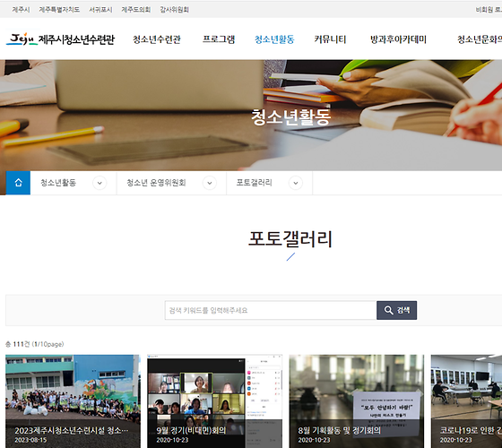Open the 청소년문화의 main menu item
502x448 pixels.
[480, 39]
